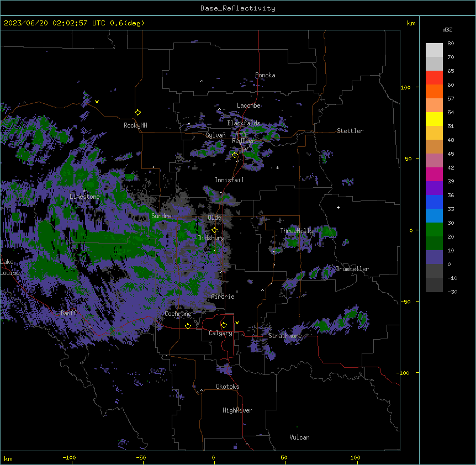This screenshot has height=465, width=476.
Task: Click the yellow -100 tick on the bottom km axis
Action: pyautogui.click(x=69, y=457)
